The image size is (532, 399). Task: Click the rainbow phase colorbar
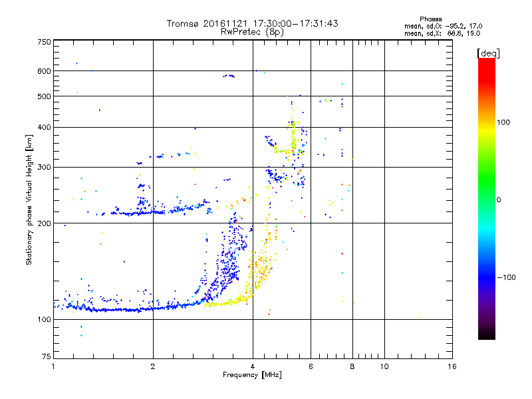pyautogui.click(x=487, y=198)
